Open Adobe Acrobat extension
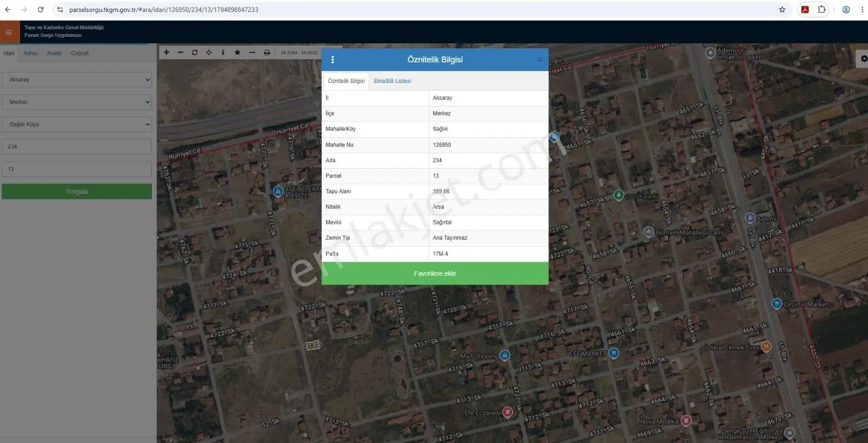The image size is (868, 443). point(805,10)
